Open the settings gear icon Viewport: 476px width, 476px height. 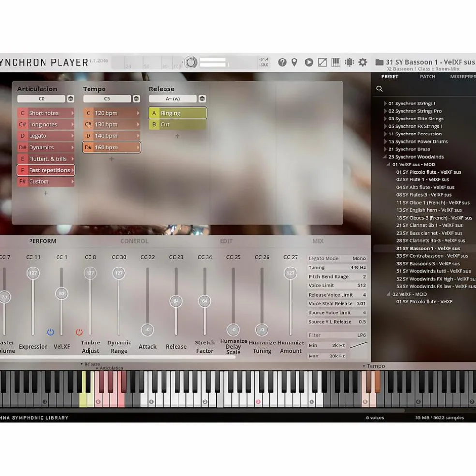363,62
